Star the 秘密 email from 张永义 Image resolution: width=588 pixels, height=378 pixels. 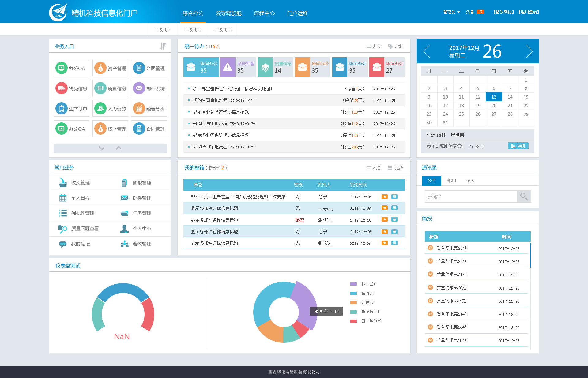pos(385,219)
